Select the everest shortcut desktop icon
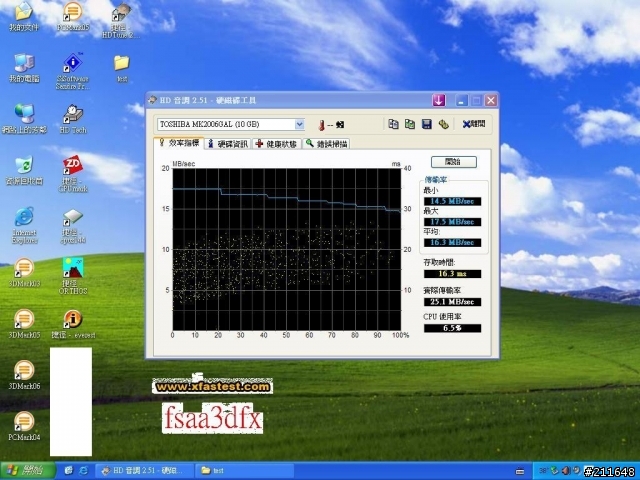 coord(73,324)
